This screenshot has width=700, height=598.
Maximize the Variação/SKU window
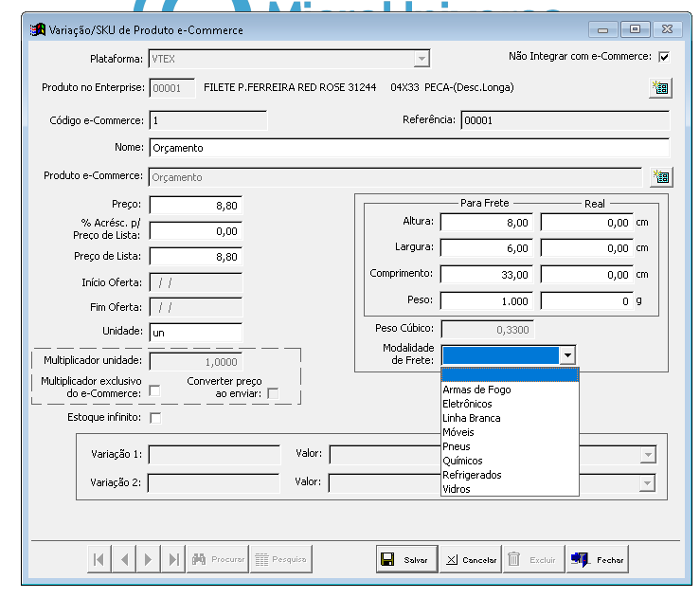635,29
